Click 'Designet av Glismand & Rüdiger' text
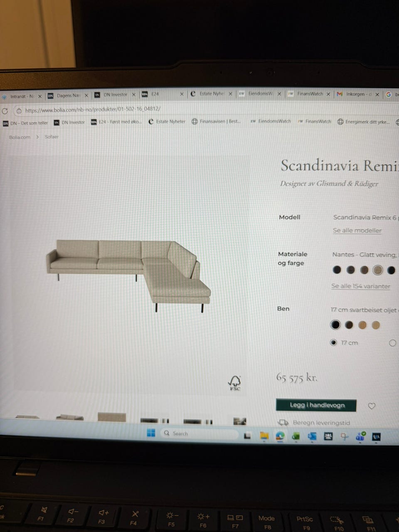This screenshot has height=532, width=399. click(329, 184)
